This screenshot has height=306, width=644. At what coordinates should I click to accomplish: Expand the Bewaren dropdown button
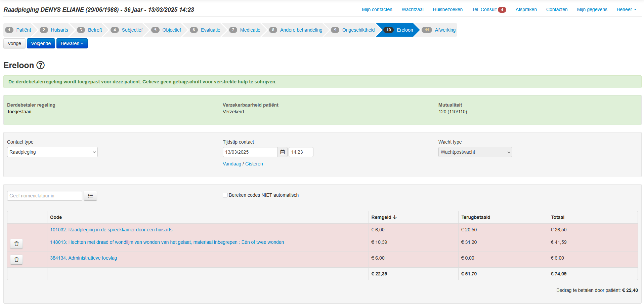pos(72,43)
